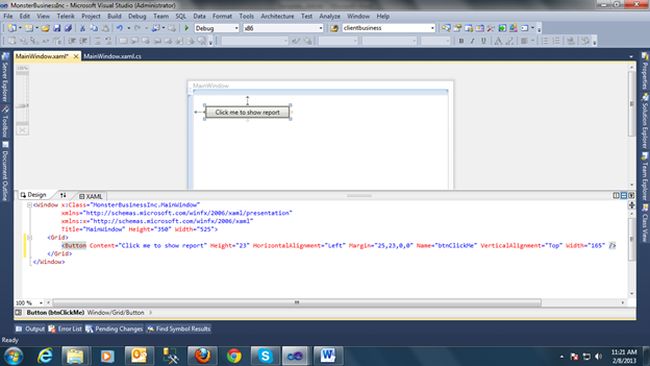Select the 'Click me to show report' button
This screenshot has height=366, width=650.
(247, 112)
